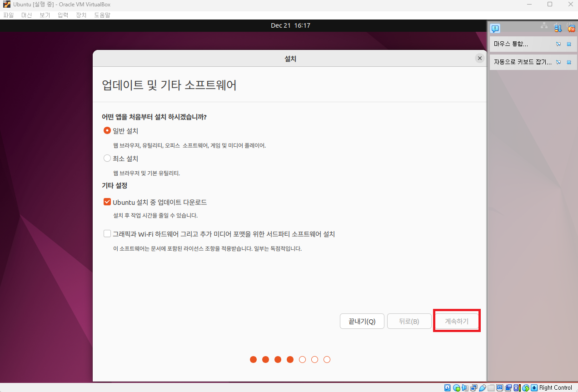The width and height of the screenshot is (578, 392).
Task: Click the network adapters status icon
Action: pyautogui.click(x=473, y=387)
